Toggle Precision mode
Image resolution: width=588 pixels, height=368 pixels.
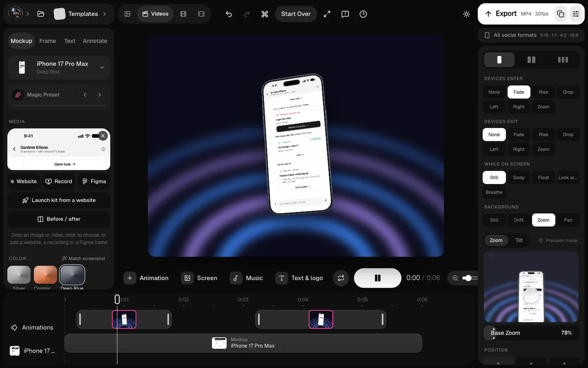pos(558,240)
